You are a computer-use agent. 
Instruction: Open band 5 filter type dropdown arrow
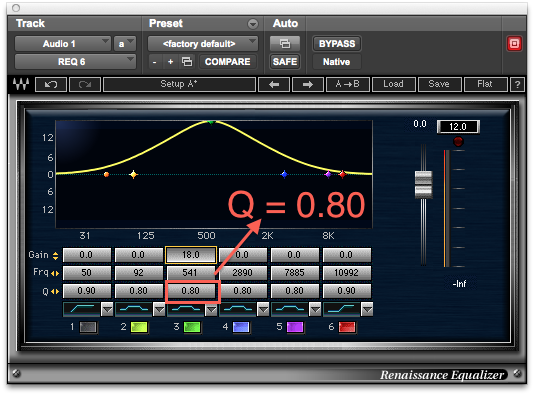[315, 309]
